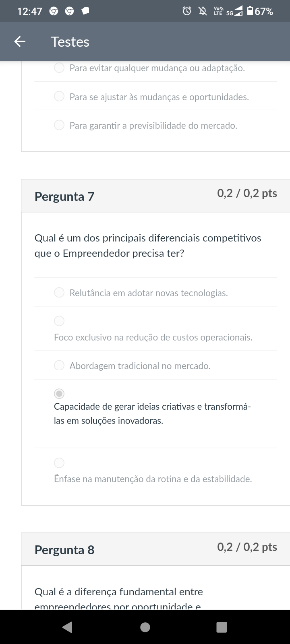
Task: Select 'Abordagem tradicional no mercado' radio
Action: click(x=59, y=365)
